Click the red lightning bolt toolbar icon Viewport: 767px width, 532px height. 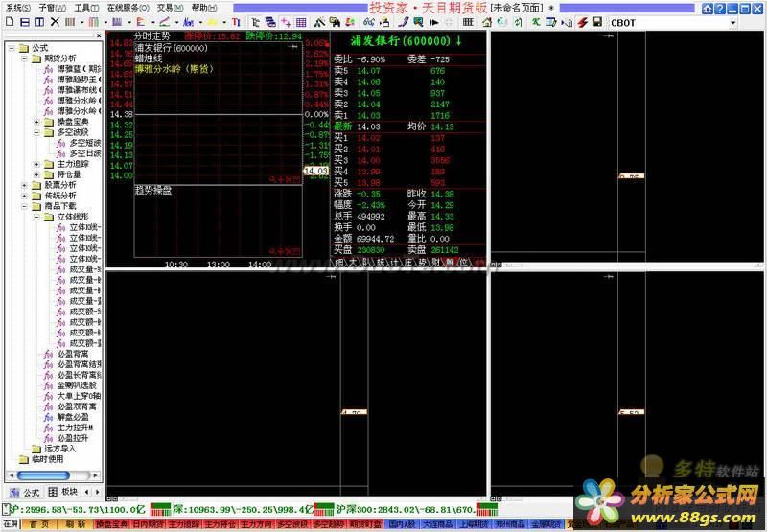pyautogui.click(x=582, y=22)
